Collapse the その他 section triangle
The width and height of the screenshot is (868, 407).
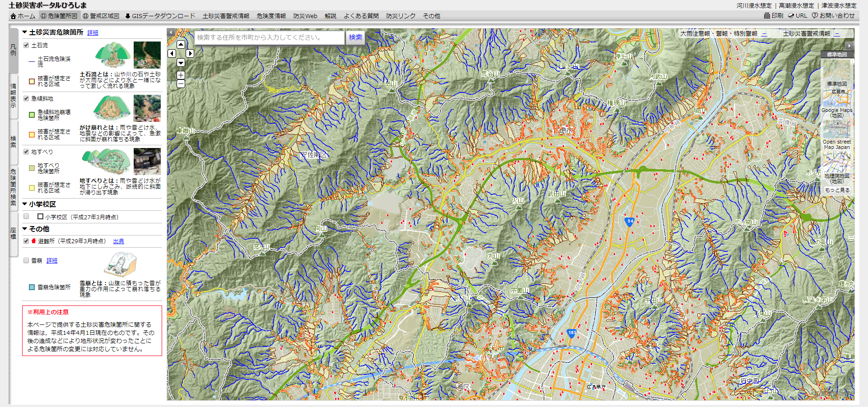coord(25,229)
